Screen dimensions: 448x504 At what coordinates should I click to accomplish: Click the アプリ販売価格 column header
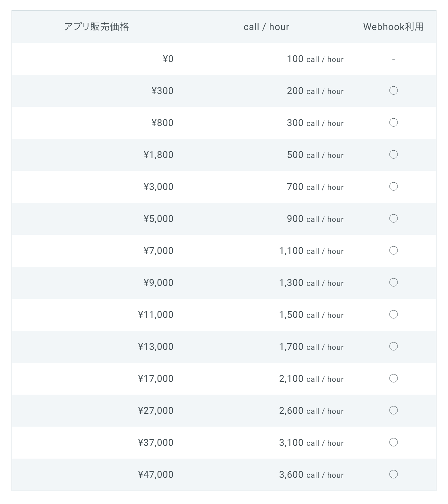click(x=97, y=27)
